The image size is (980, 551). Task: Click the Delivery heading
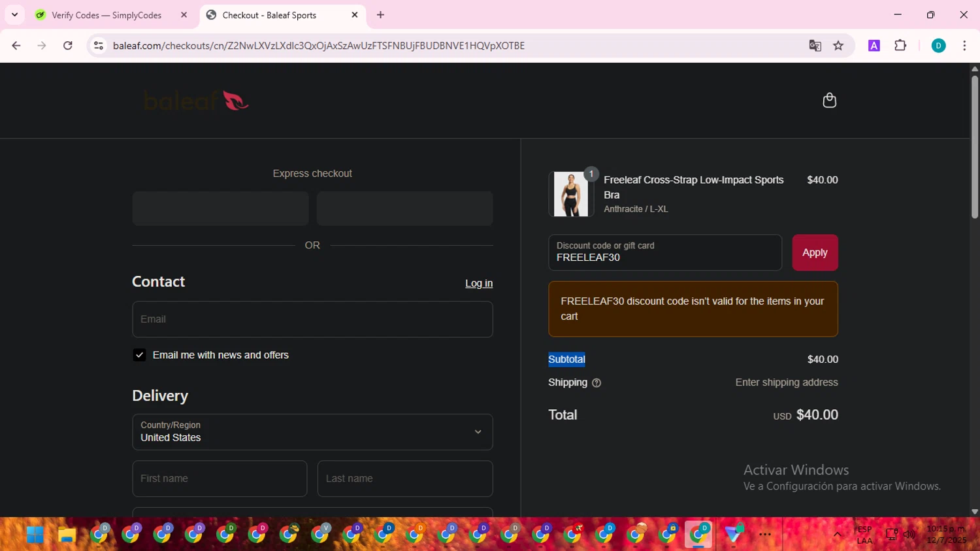(x=160, y=395)
